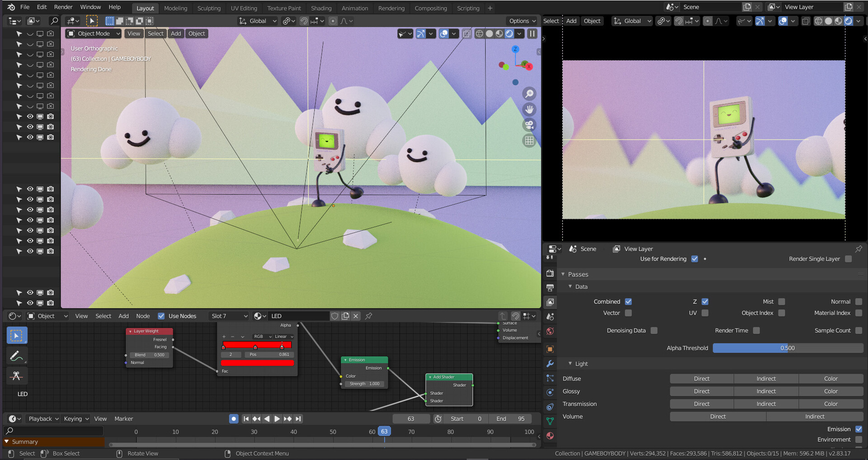Screen dimensions: 868x460
Task: Open the Options dropdown
Action: tap(523, 21)
